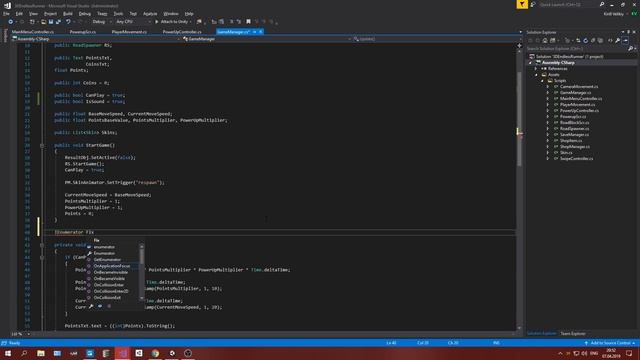The height and width of the screenshot is (360, 640).
Task: Select OnCollisionEnter in the IntelliSense list
Action: tap(109, 285)
